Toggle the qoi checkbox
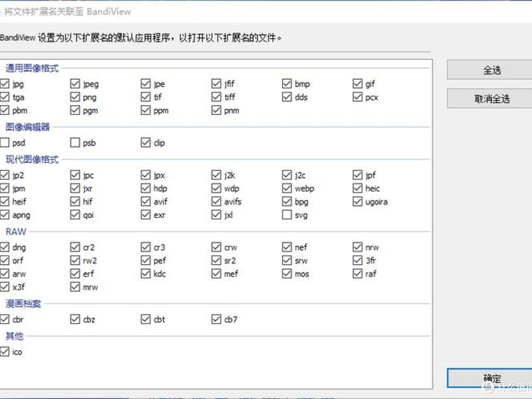532x399 pixels. pos(75,215)
